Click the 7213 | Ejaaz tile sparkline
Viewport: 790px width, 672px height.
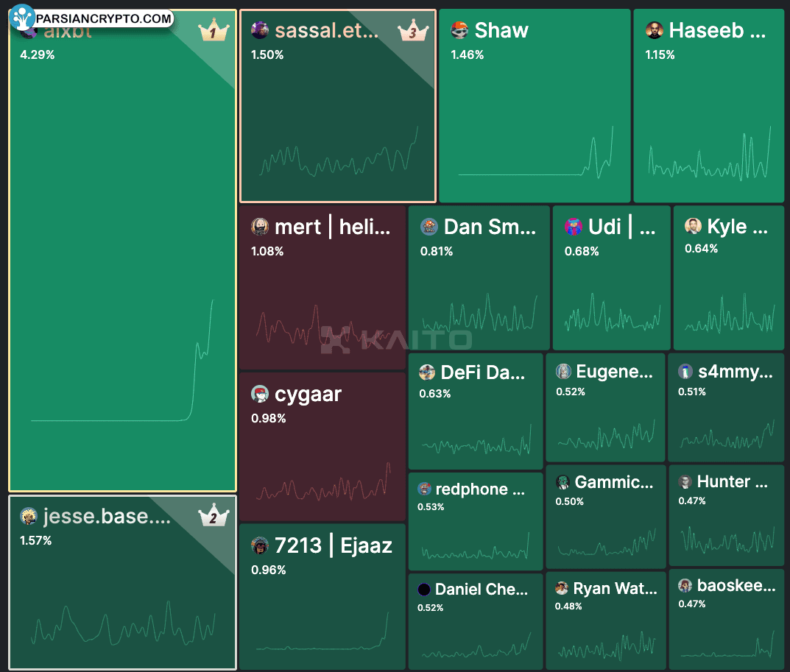pos(322,631)
